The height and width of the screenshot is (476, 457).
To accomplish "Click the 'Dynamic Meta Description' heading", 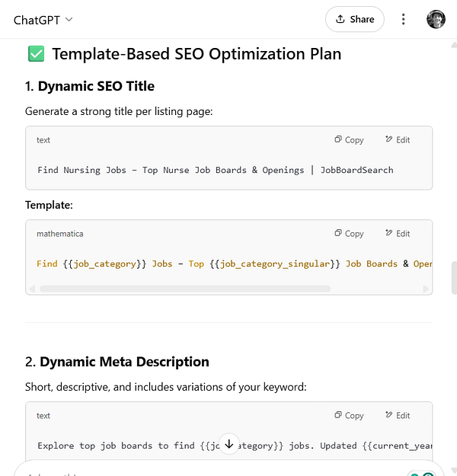I will 124,362.
